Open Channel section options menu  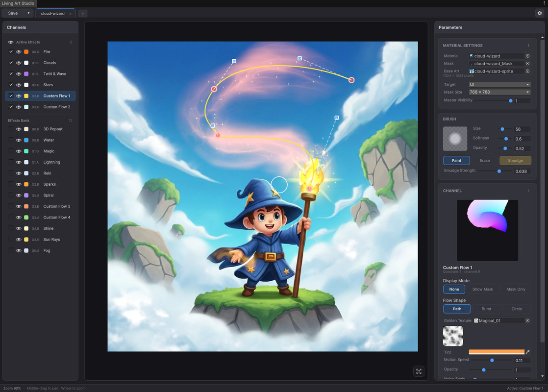528,191
